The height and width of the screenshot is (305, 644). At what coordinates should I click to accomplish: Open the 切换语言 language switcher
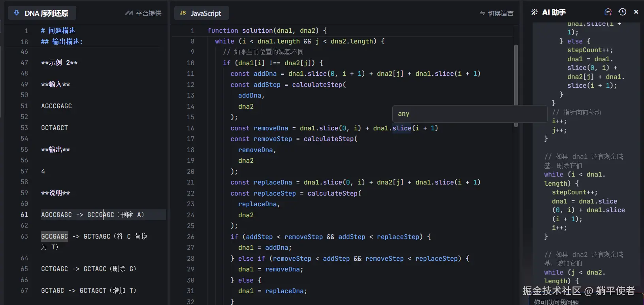pyautogui.click(x=497, y=13)
